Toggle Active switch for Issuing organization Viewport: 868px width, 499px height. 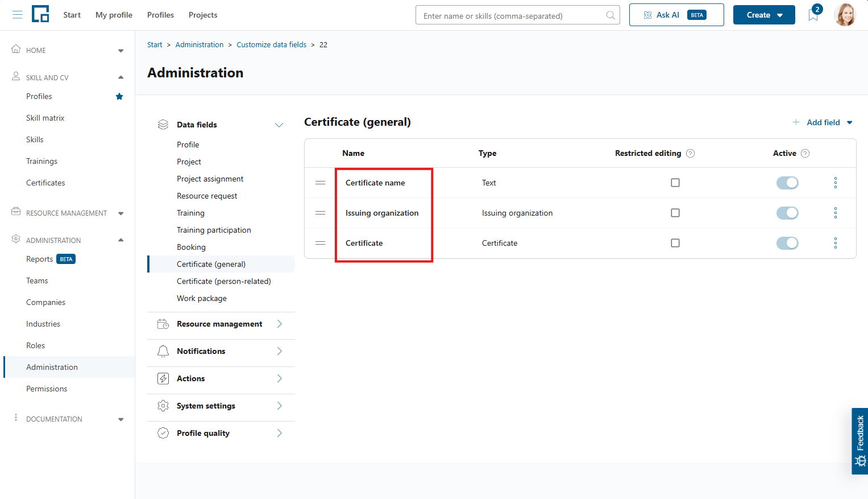tap(787, 213)
